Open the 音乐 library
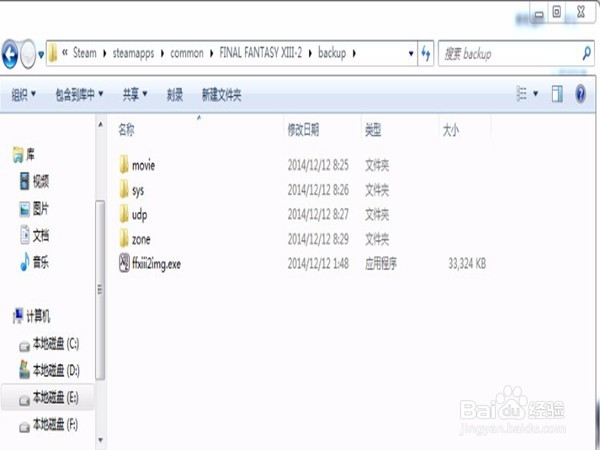This screenshot has height=450, width=600. 41,262
